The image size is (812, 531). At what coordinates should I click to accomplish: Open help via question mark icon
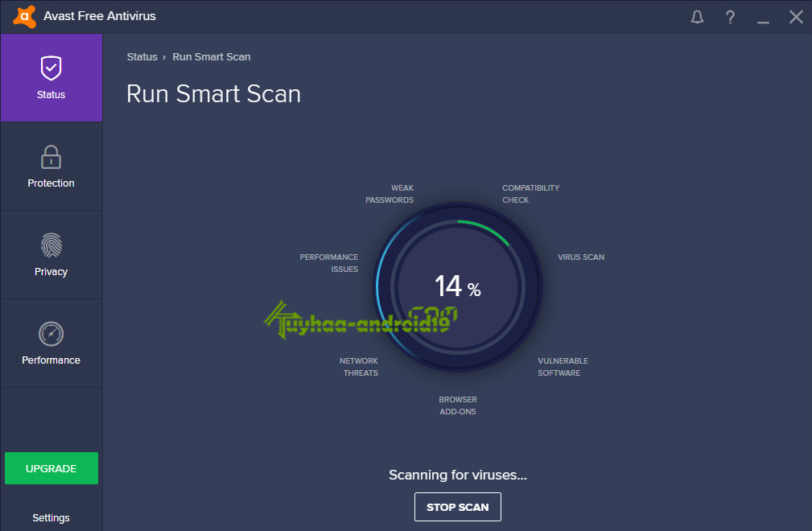pos(730,17)
